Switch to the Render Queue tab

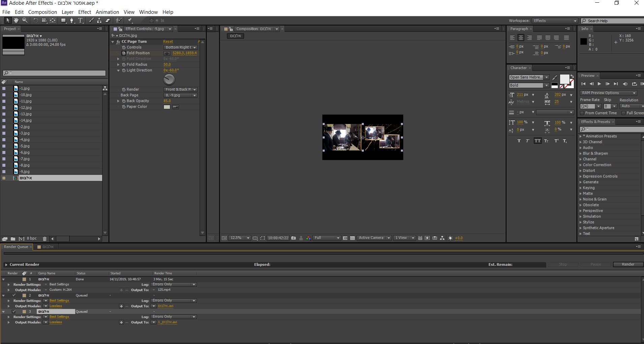pos(16,247)
